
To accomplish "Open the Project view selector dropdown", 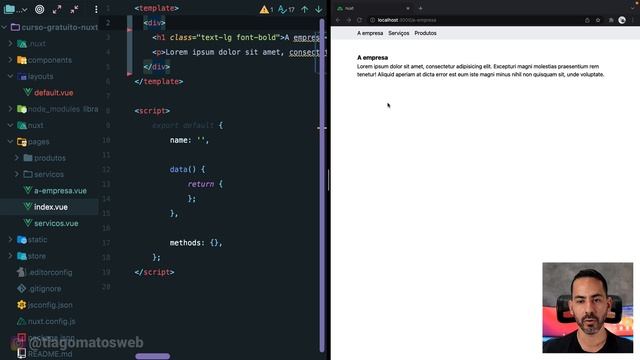I will (x=15, y=9).
